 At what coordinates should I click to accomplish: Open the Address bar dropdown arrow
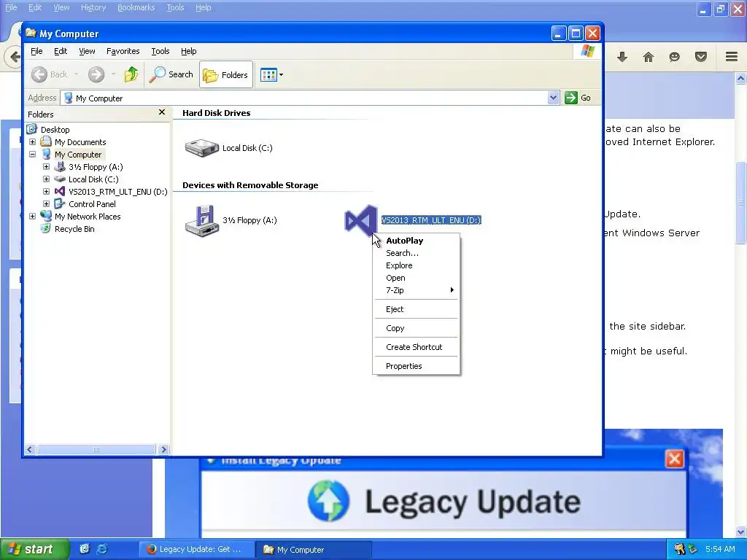(x=553, y=98)
